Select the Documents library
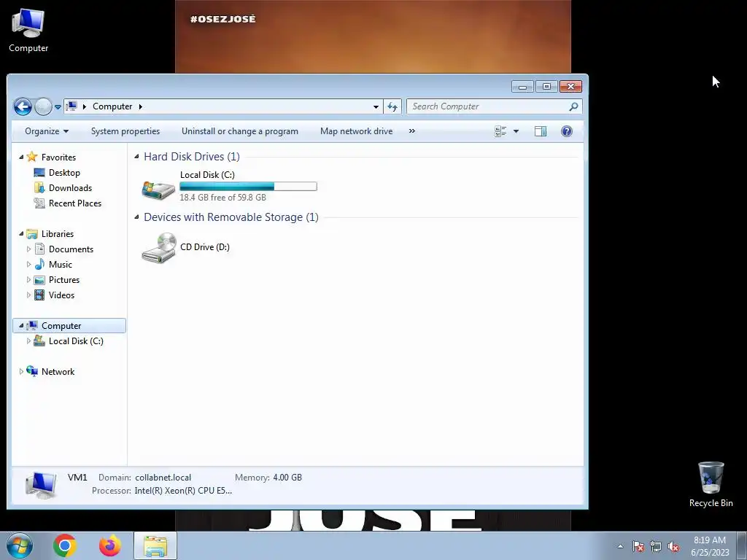 pyautogui.click(x=71, y=249)
